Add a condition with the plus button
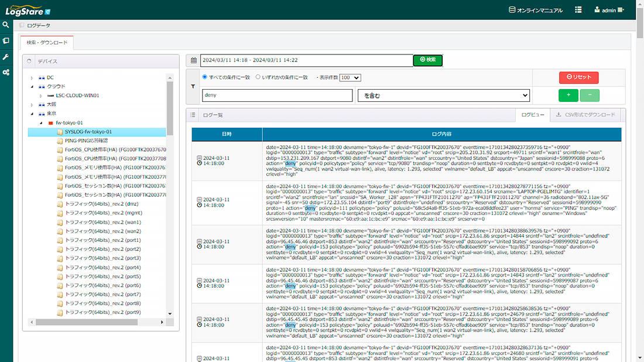This screenshot has height=362, width=644. (x=568, y=95)
